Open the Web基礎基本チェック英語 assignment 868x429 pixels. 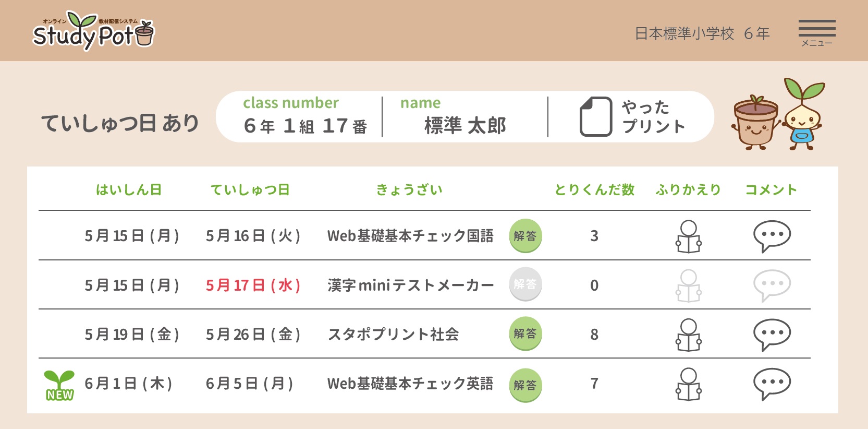[410, 384]
